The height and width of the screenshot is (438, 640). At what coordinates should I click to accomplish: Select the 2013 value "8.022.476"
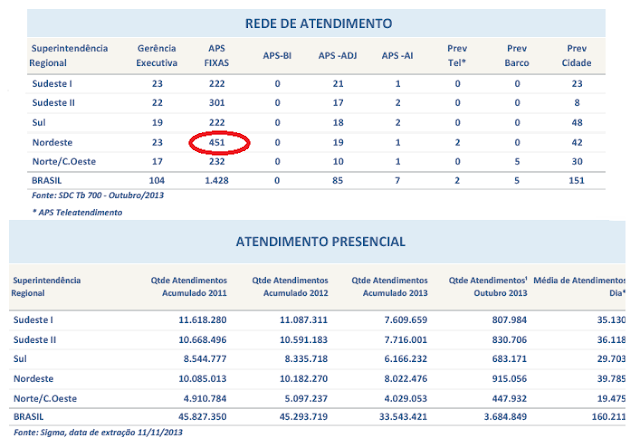[406, 378]
